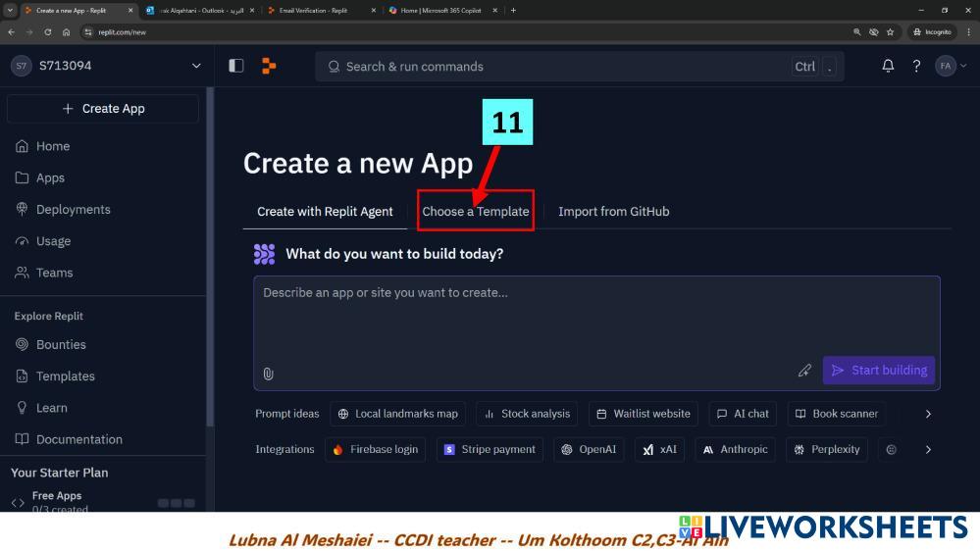This screenshot has height=551, width=980.
Task: Bookmark this page with star icon
Action: [890, 31]
